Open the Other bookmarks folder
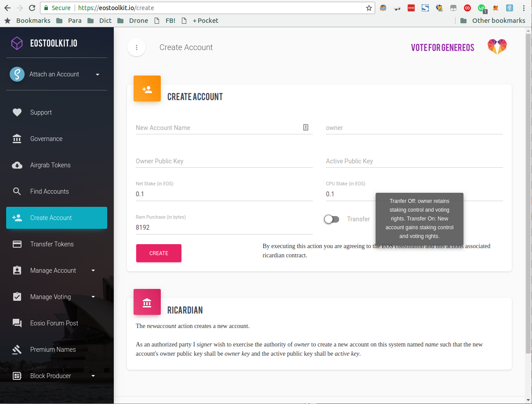Viewport: 532px width, 404px height. tap(492, 21)
